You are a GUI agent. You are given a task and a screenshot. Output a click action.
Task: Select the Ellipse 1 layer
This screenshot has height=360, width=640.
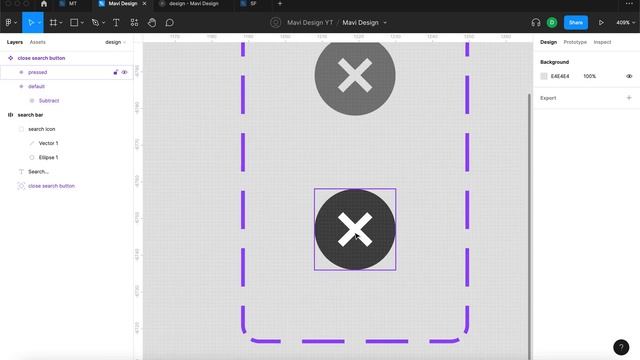pos(48,158)
